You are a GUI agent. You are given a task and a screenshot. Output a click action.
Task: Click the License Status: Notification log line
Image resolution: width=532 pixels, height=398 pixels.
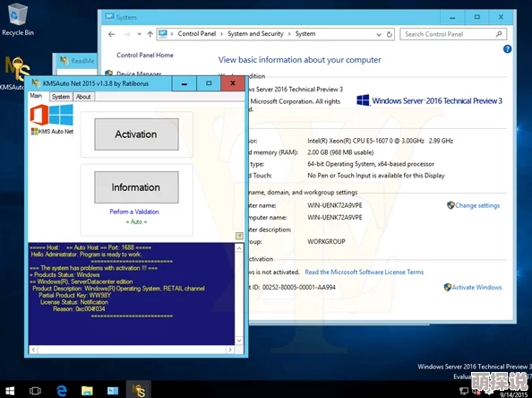click(x=74, y=302)
